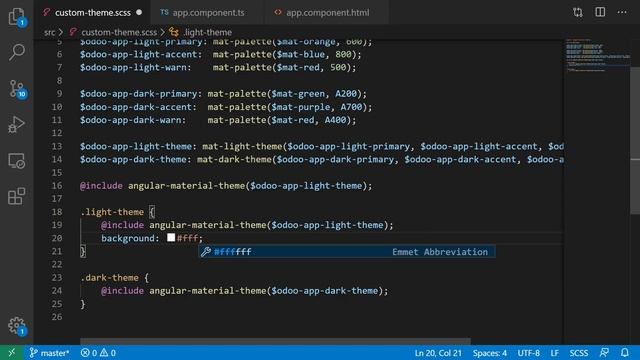
Task: Open the Explorer view in the activity bar
Action: click(x=17, y=17)
